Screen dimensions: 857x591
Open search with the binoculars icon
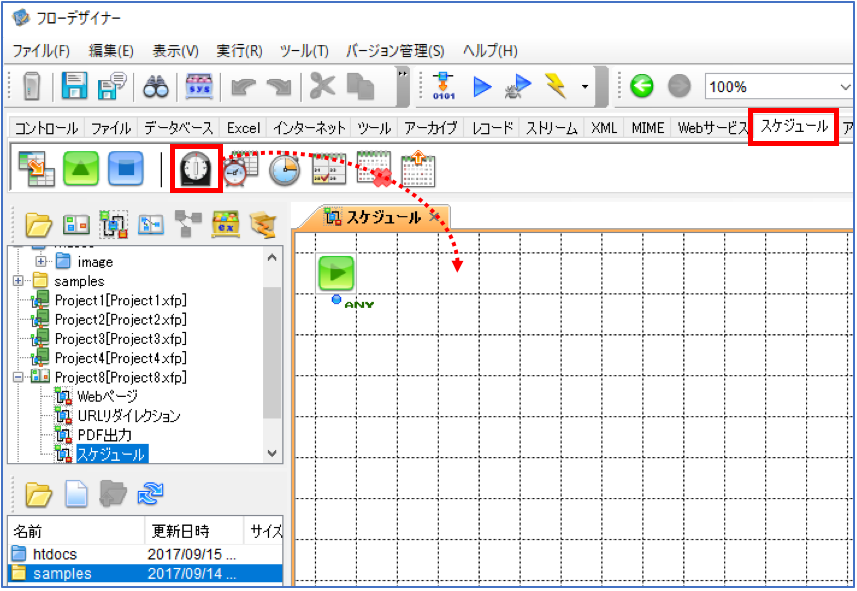156,86
